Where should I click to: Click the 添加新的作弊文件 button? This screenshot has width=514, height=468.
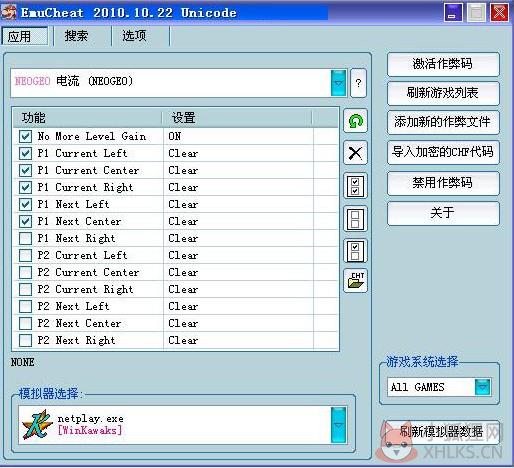[443, 122]
